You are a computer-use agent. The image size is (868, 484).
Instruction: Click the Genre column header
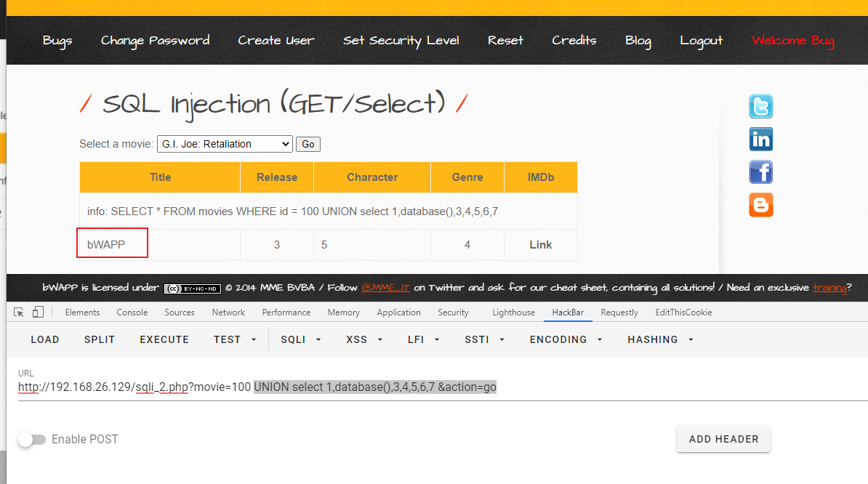click(x=467, y=177)
